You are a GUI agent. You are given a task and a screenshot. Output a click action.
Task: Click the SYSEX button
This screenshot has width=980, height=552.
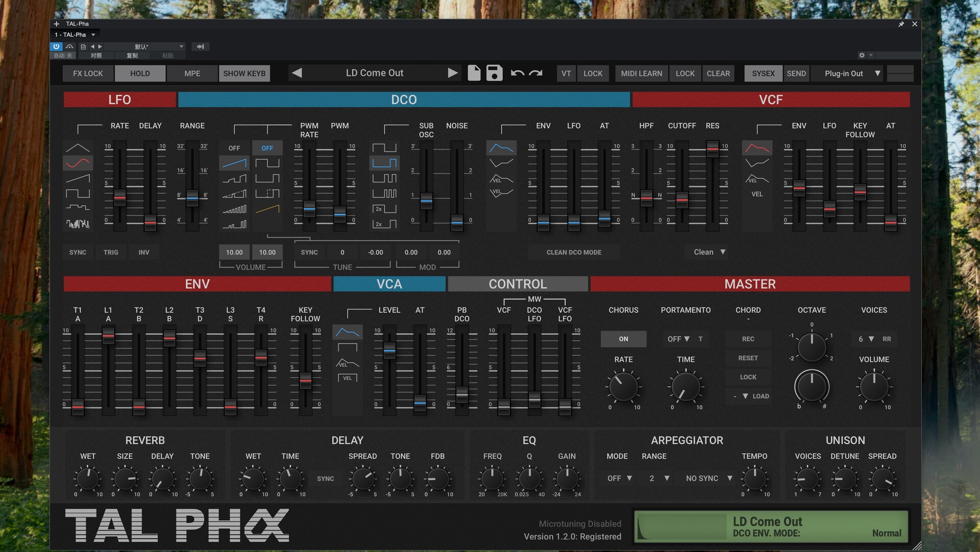coord(763,73)
